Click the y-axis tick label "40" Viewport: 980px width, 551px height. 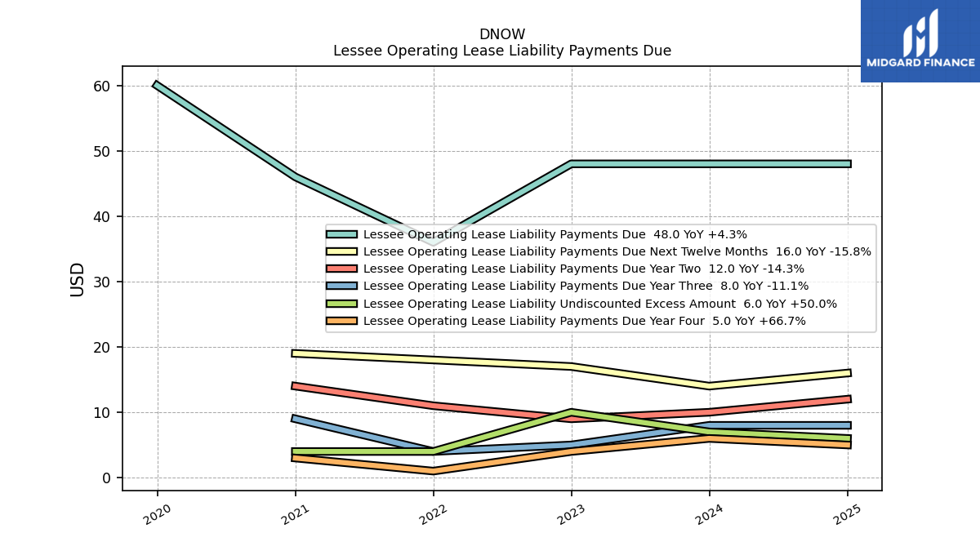[102, 216]
